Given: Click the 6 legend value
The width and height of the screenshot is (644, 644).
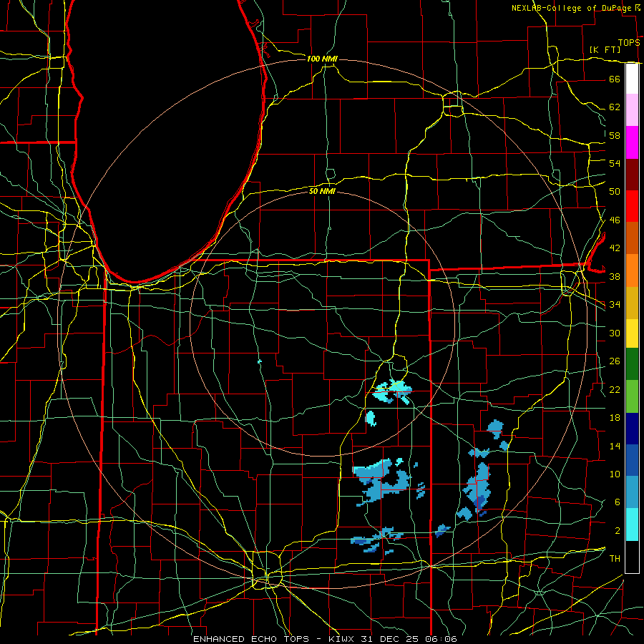Looking at the screenshot, I should coord(617,502).
